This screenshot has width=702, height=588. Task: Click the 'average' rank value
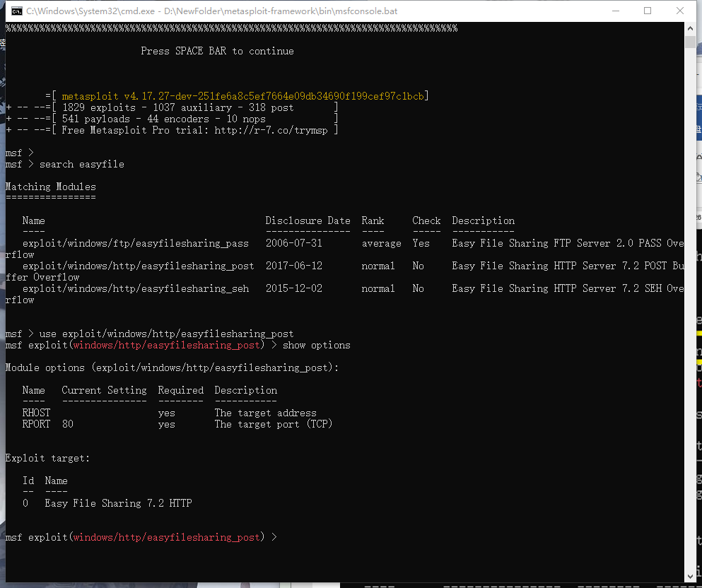pyautogui.click(x=382, y=243)
